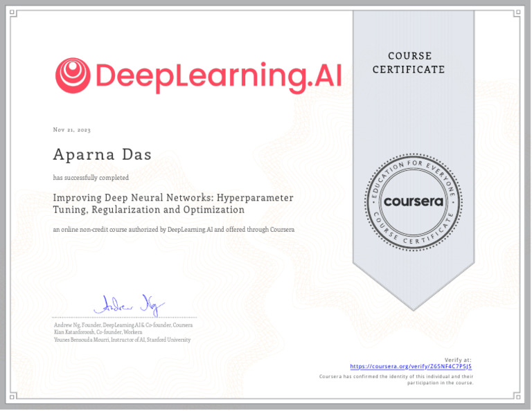Click the 'Verify at:' label

pyautogui.click(x=458, y=360)
